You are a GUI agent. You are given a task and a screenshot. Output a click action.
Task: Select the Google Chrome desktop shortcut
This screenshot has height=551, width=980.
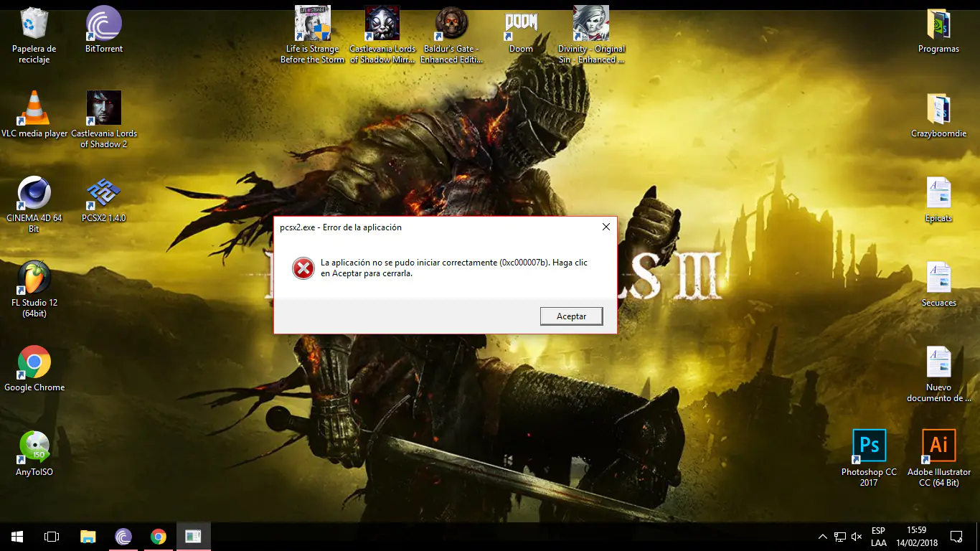34,368
